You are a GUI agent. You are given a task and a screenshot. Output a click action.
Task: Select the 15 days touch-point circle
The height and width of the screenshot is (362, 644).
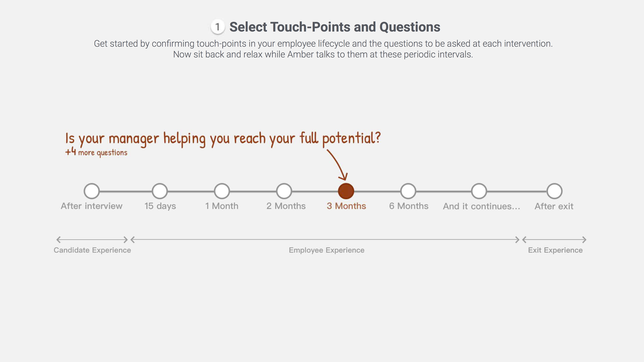[x=160, y=191]
